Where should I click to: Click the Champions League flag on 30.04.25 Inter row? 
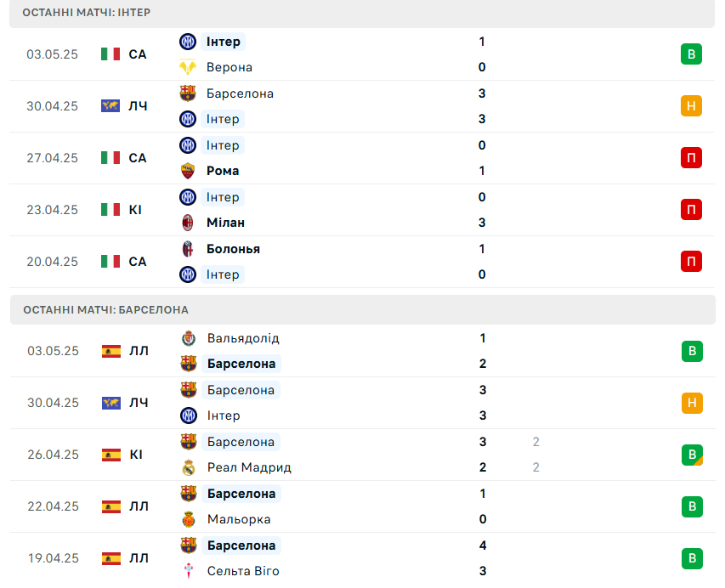110,106
